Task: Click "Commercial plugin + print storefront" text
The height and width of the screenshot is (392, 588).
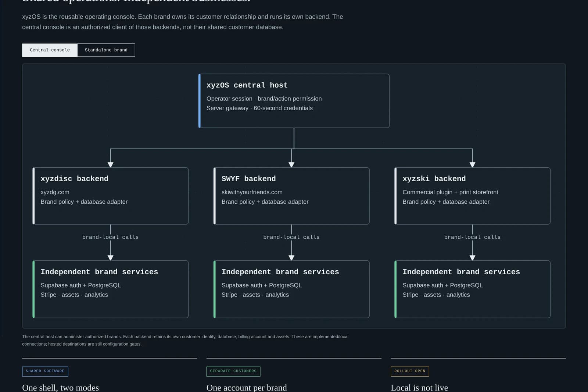Action: point(450,192)
